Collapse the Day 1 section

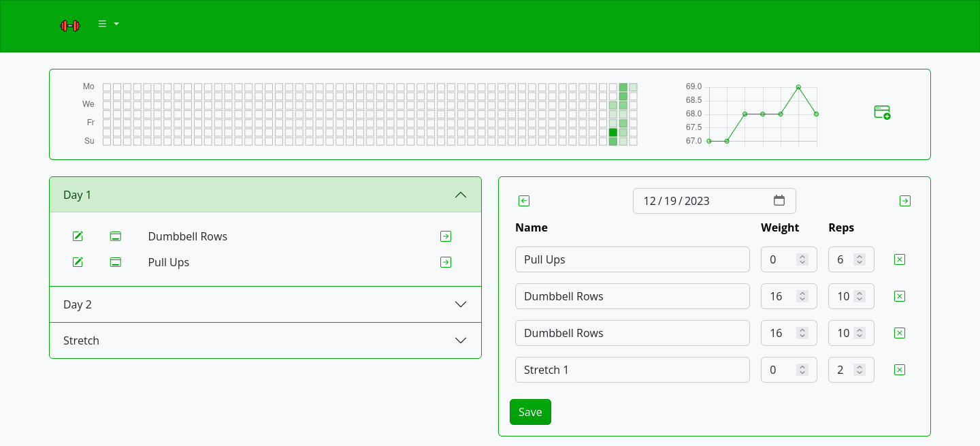[265, 195]
